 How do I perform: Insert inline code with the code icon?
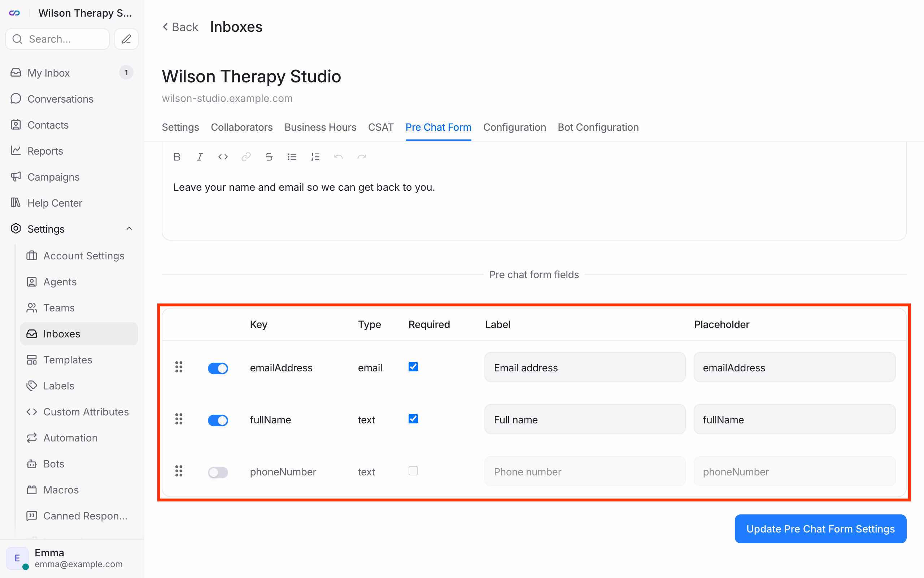tap(223, 157)
